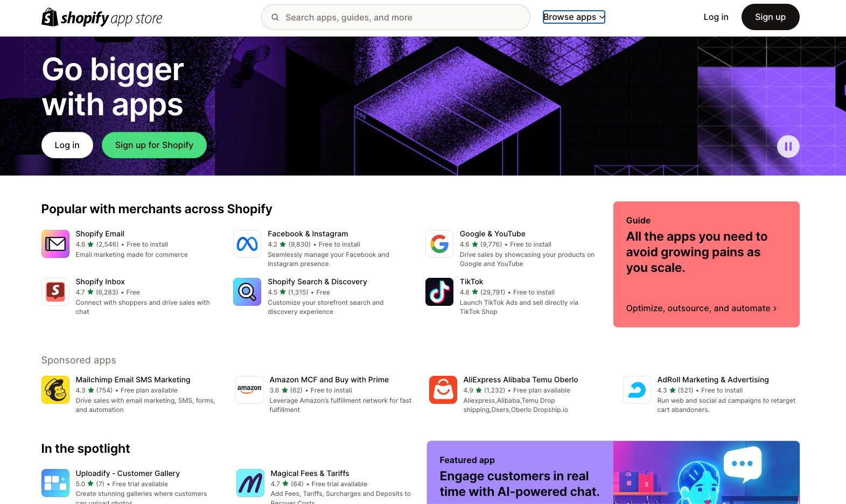
Task: Click the white Log in hero button
Action: [67, 145]
